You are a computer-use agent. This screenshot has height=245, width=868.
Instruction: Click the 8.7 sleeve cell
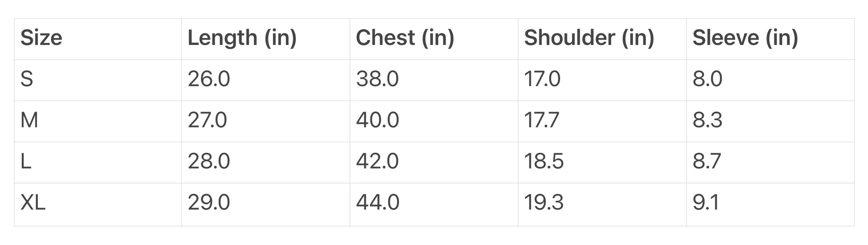tap(707, 161)
